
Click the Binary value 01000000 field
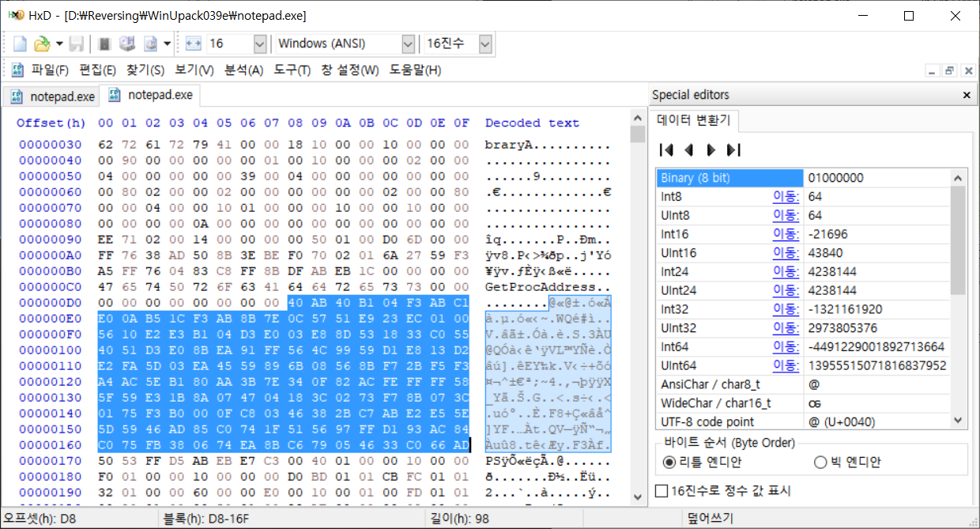point(877,178)
